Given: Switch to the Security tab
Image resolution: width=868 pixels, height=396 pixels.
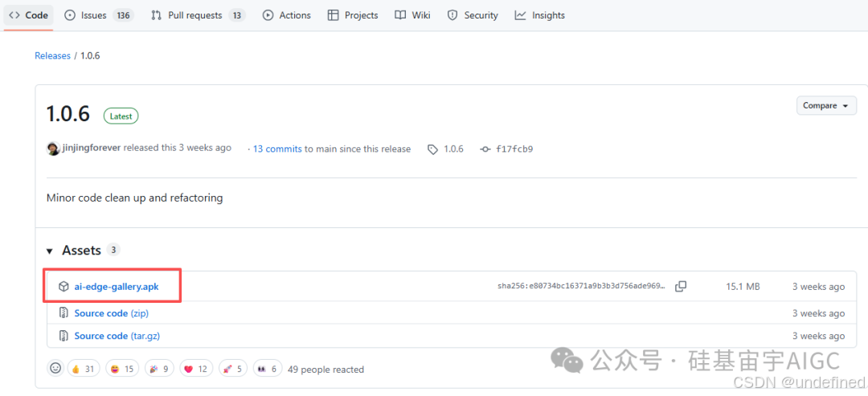Looking at the screenshot, I should pyautogui.click(x=473, y=15).
